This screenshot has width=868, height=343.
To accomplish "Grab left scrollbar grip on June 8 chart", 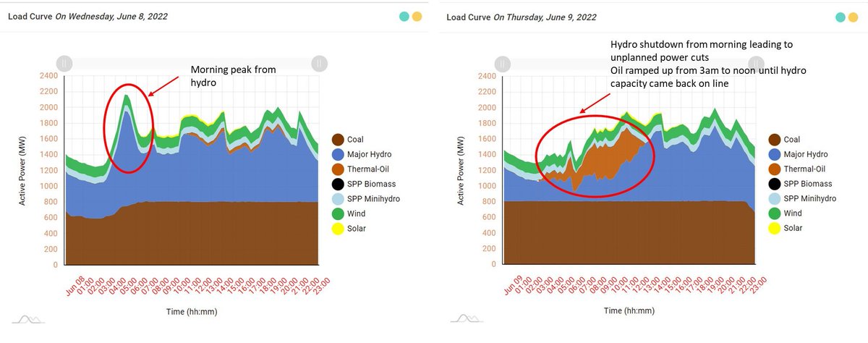I will click(64, 64).
